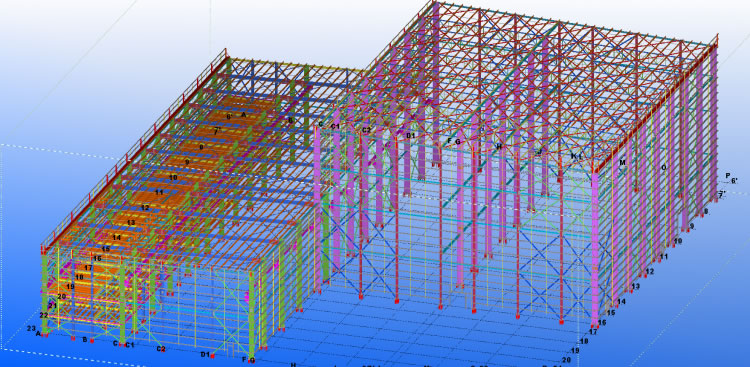Click grid label H inside the tall building

tap(499, 146)
